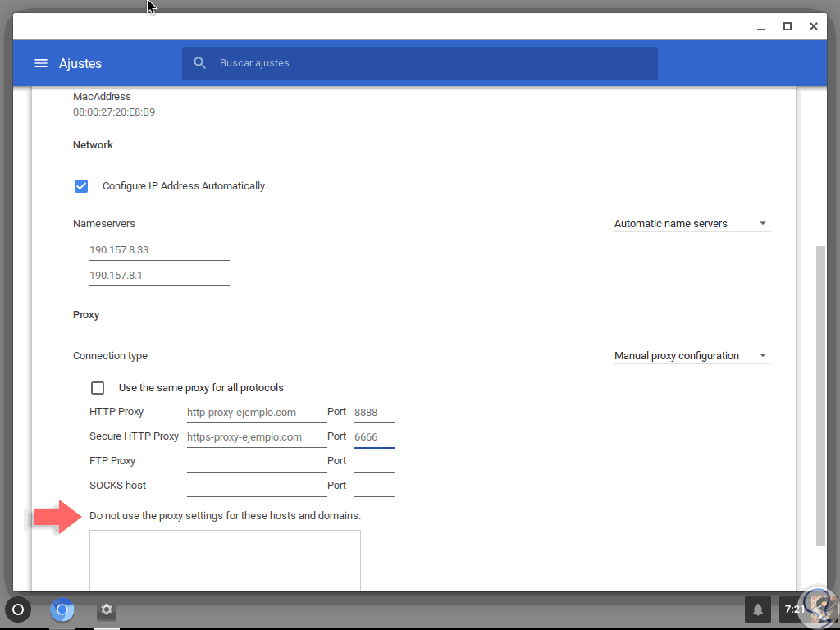This screenshot has height=630, width=840.
Task: Click the MacAddress label
Action: pos(102,97)
